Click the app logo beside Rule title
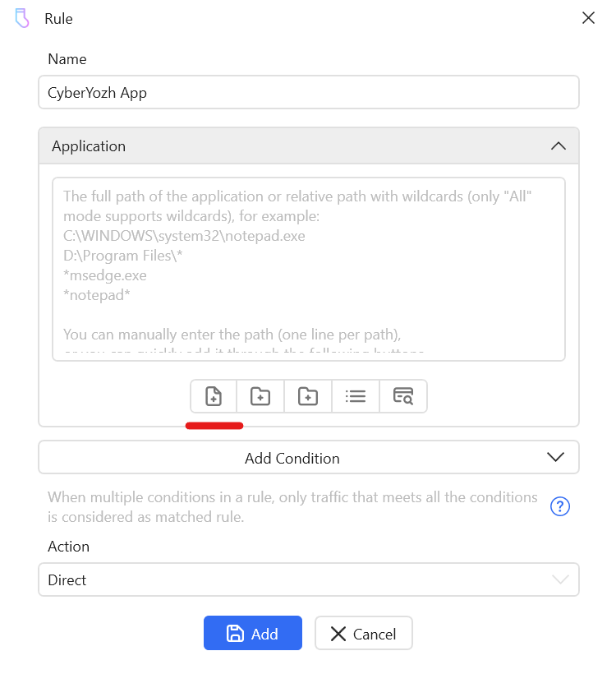616x674 pixels. point(23,18)
